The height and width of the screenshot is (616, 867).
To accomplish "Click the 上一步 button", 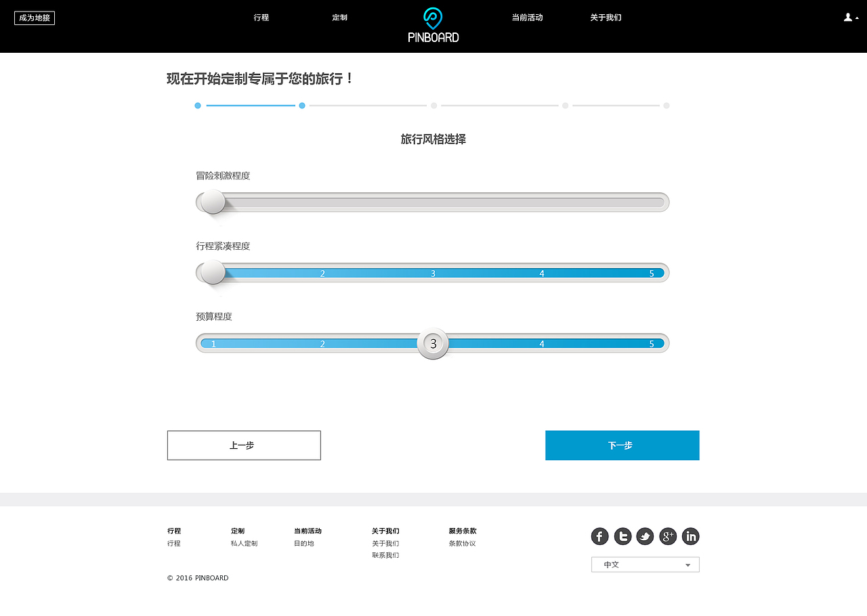I will [244, 445].
